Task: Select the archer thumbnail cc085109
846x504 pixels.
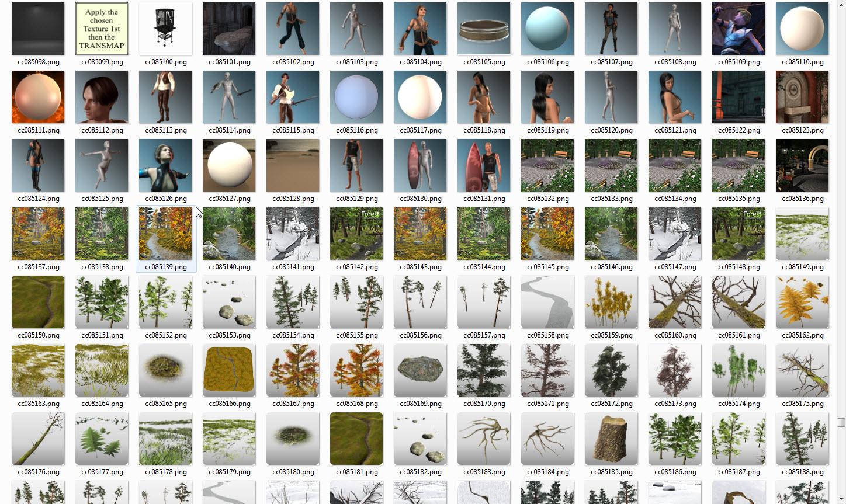Action: (738, 29)
